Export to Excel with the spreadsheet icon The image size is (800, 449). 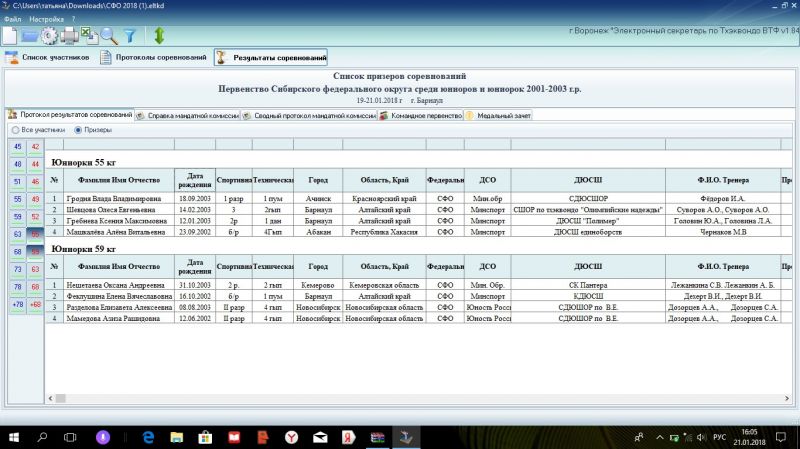(x=88, y=35)
